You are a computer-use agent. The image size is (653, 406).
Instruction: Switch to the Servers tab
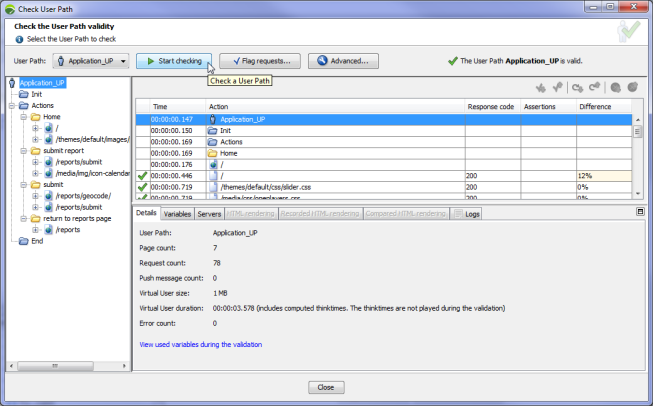point(209,213)
